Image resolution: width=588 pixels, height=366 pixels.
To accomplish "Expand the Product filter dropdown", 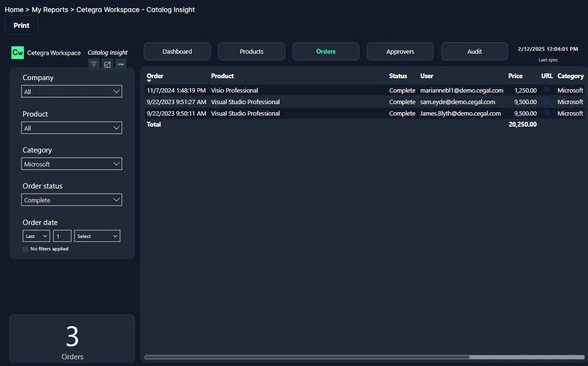I will coord(72,128).
